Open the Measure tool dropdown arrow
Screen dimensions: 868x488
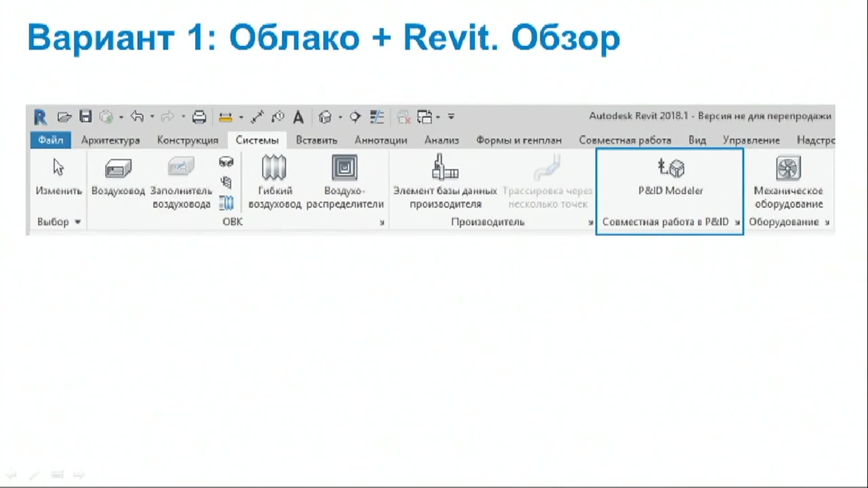coord(241,117)
